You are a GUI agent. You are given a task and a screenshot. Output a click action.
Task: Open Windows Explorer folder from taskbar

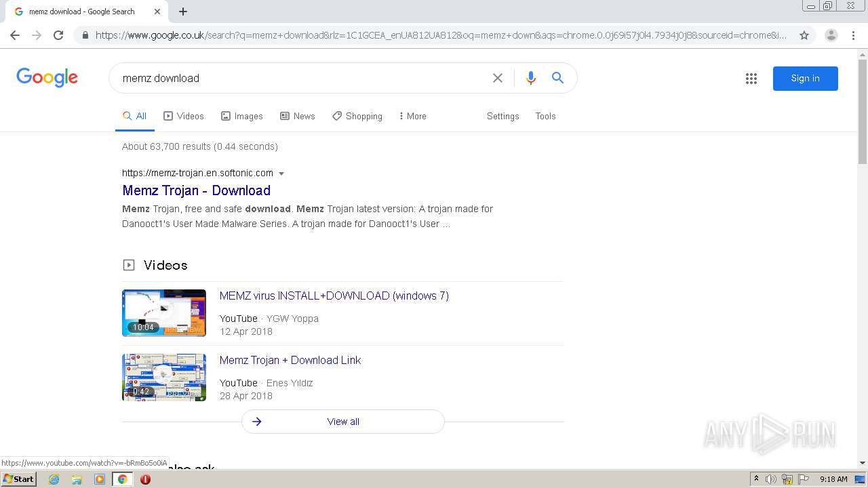77,479
